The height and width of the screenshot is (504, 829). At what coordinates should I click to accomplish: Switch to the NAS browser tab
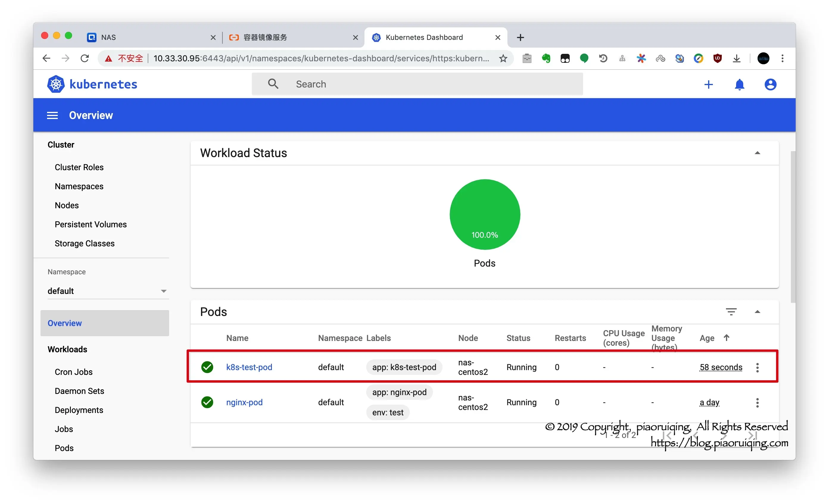(x=148, y=37)
